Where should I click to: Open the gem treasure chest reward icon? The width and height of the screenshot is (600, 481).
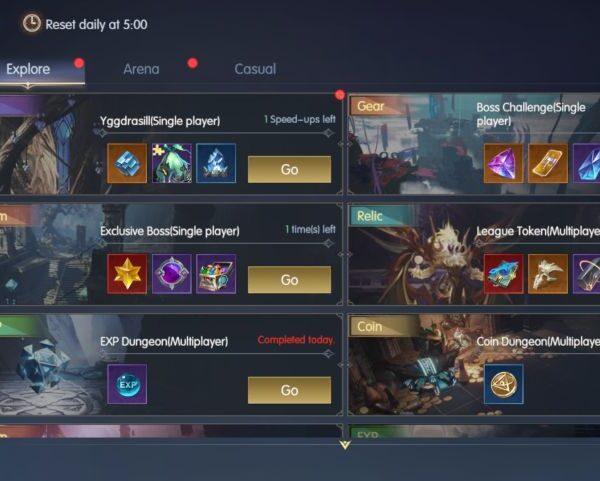pos(216,274)
